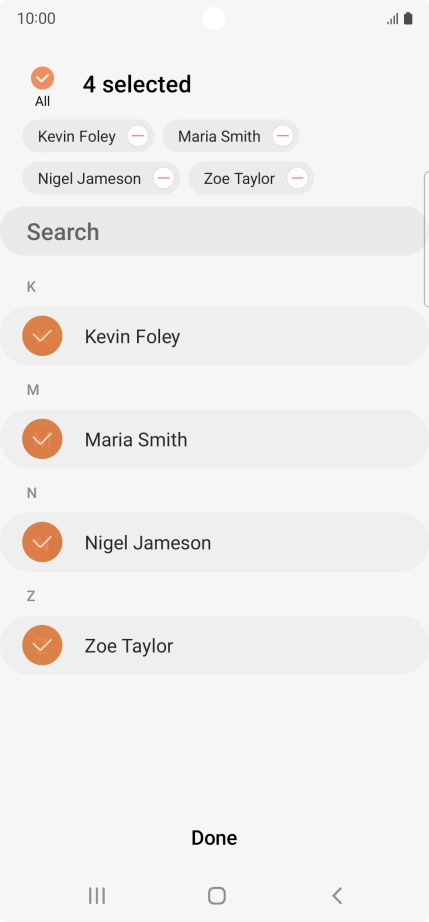This screenshot has width=429, height=922.
Task: Uncheck Zoe Taylor in contact list
Action: (x=42, y=645)
